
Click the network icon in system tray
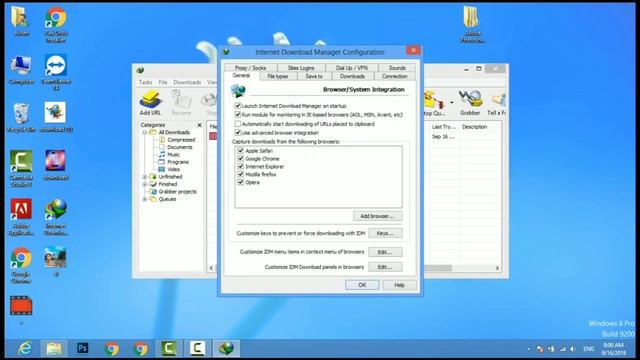point(563,349)
